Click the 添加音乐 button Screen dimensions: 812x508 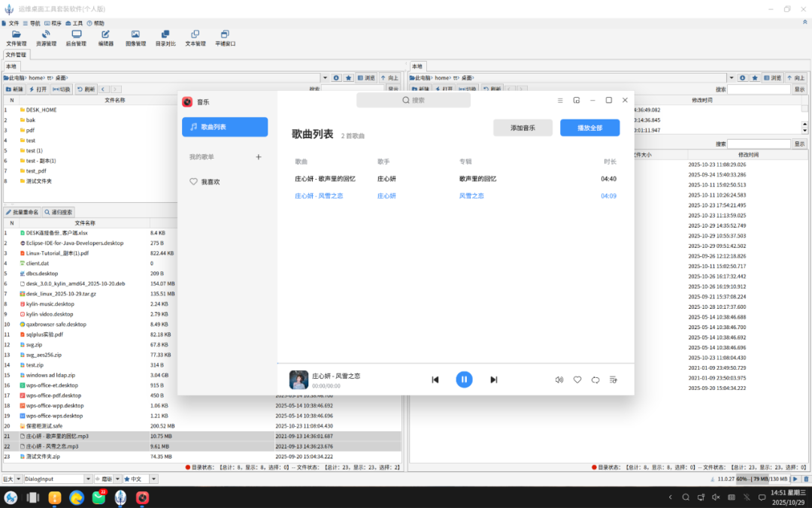point(523,128)
